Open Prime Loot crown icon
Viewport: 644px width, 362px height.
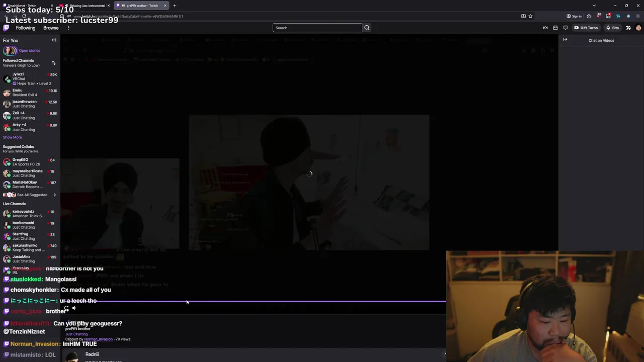pyautogui.click(x=545, y=28)
